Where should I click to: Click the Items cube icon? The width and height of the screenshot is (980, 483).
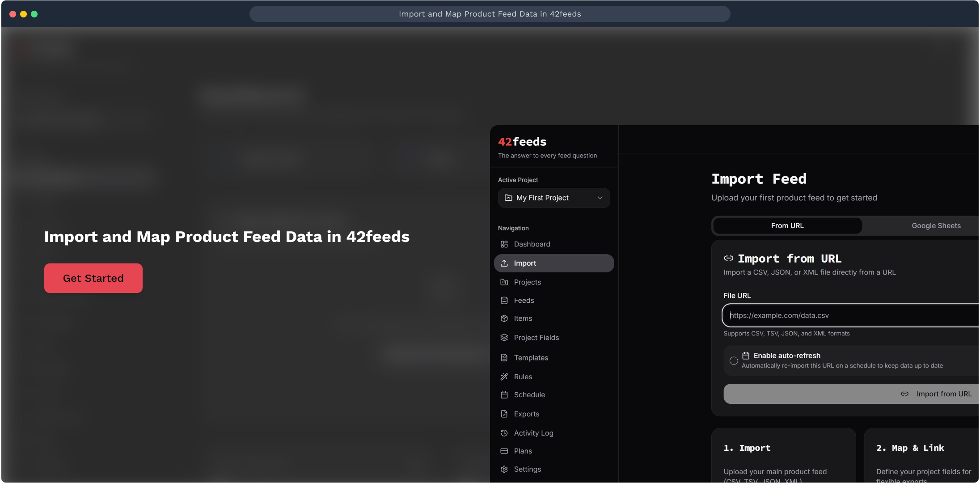tap(504, 318)
